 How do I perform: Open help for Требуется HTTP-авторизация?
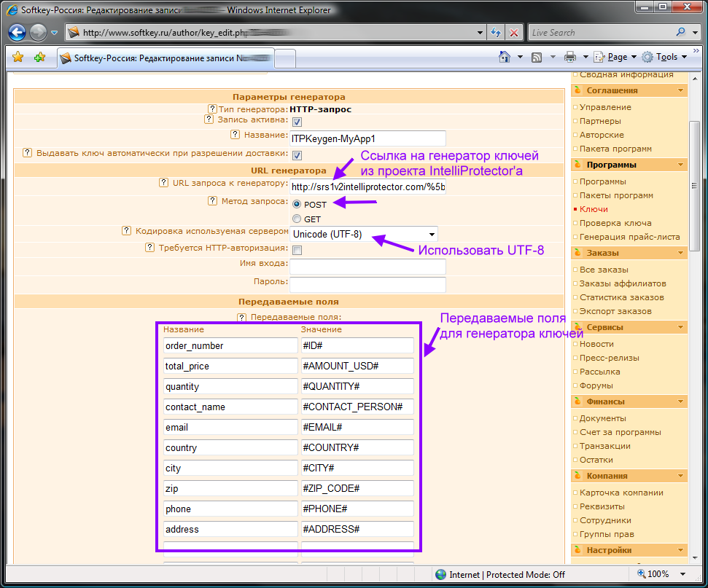[x=150, y=247]
